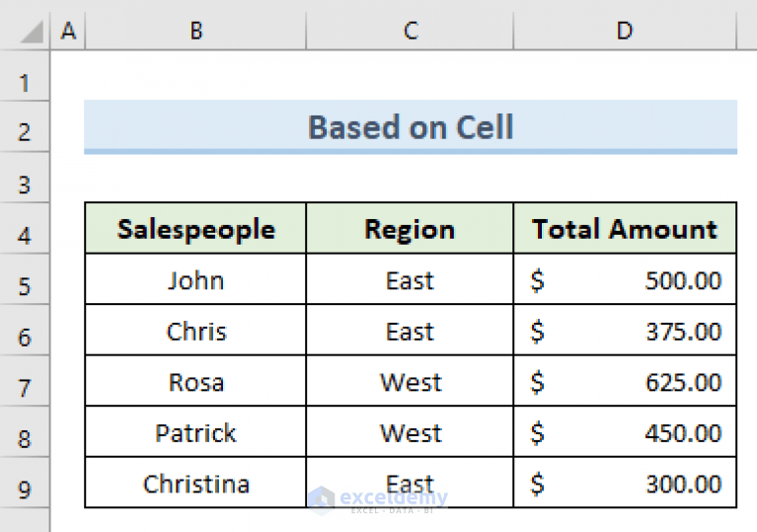Select row 1 header
Screen dimensions: 757x532
tap(25, 76)
